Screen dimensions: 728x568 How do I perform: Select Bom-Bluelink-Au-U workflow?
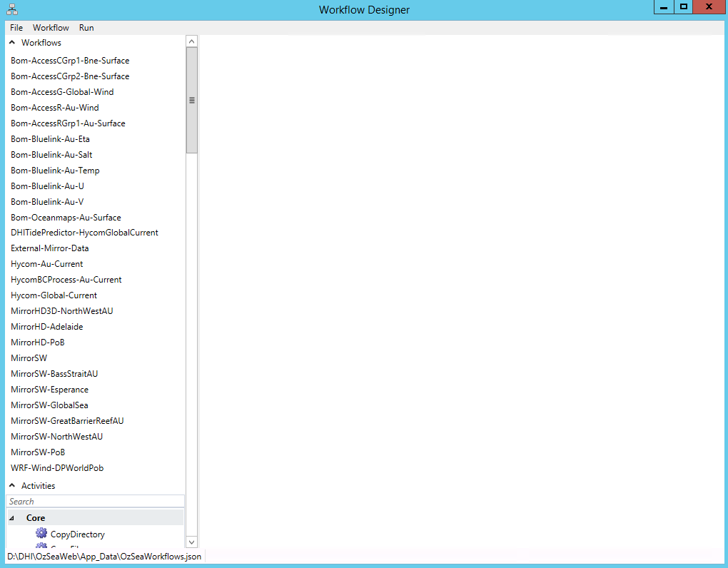click(x=47, y=186)
